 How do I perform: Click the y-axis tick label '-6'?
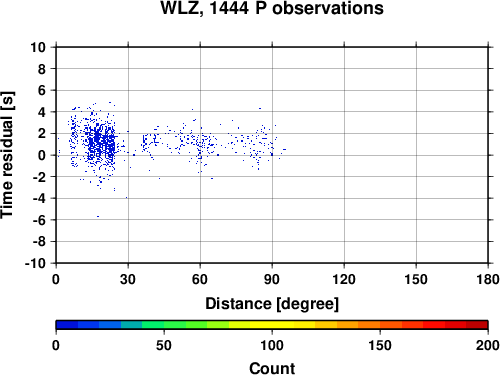(39, 220)
